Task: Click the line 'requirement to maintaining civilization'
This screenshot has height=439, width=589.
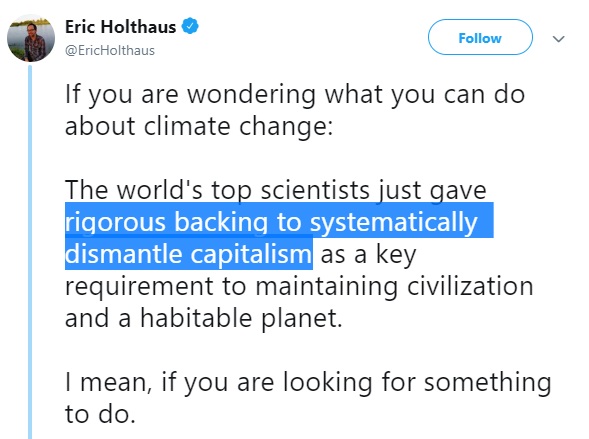Action: (x=299, y=287)
